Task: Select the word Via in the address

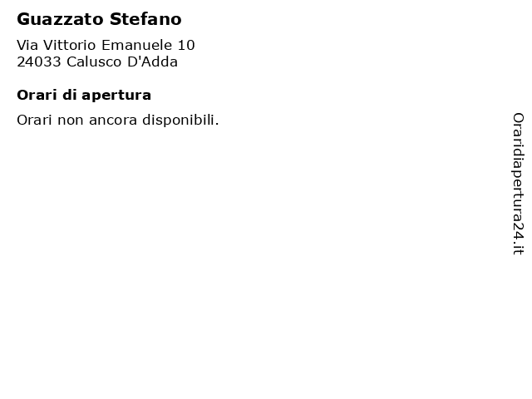Action: point(27,45)
